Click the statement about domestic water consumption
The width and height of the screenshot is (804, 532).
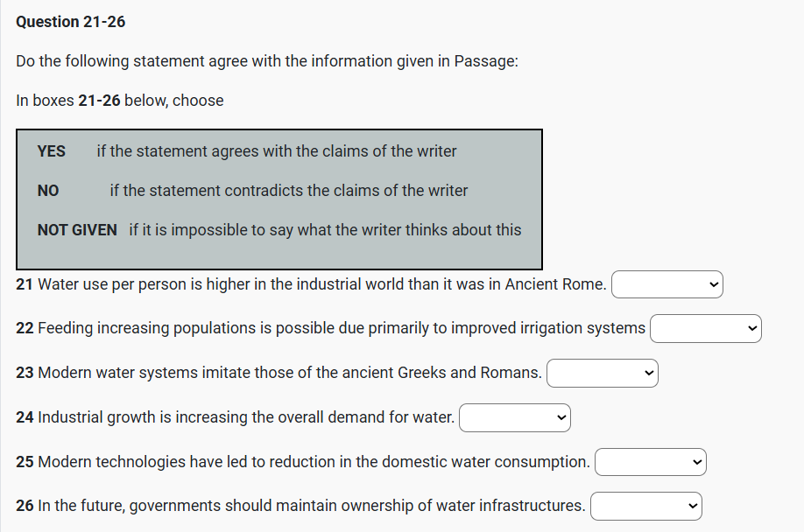click(x=303, y=462)
